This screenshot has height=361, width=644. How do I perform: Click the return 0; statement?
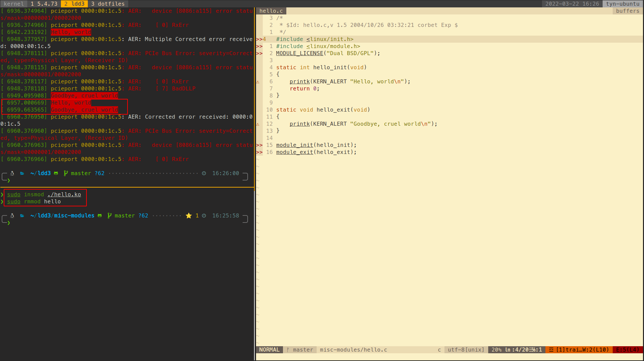(305, 88)
